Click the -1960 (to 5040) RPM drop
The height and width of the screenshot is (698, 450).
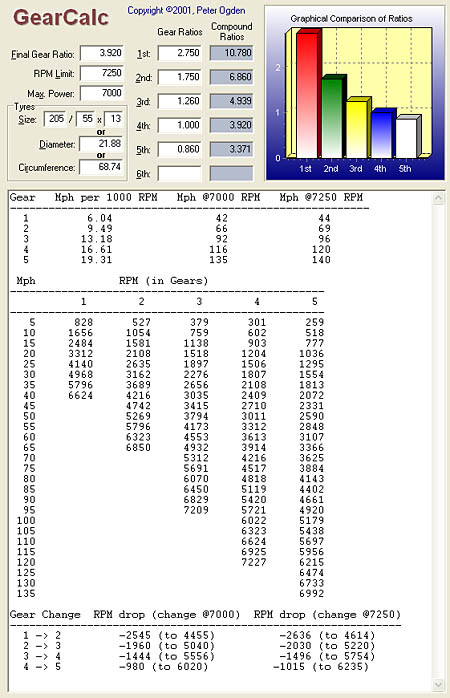click(x=167, y=646)
